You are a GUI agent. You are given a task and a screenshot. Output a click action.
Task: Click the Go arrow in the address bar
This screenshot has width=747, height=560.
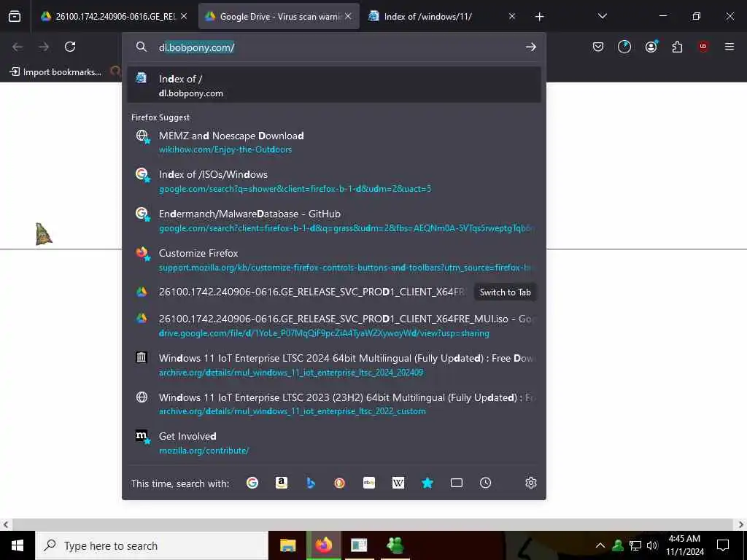pos(531,47)
